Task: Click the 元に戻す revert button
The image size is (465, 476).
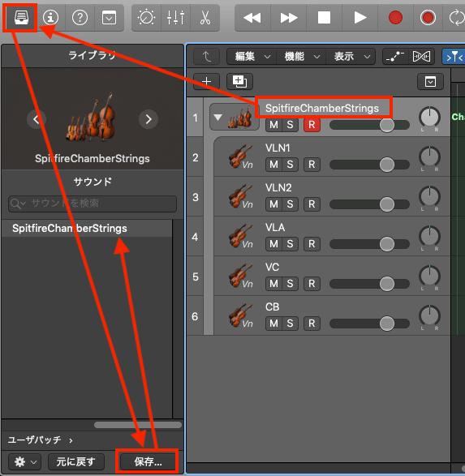Action: point(76,461)
